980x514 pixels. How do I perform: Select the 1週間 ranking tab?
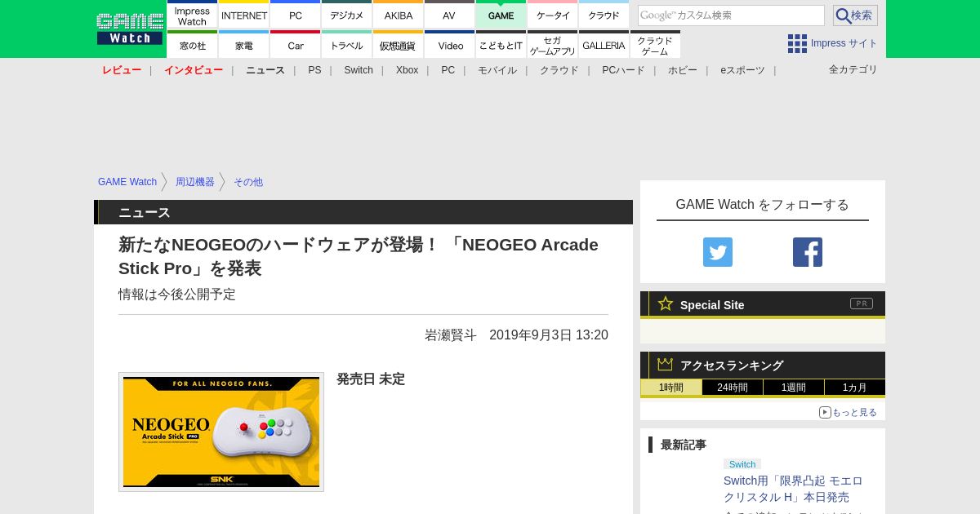coord(794,388)
